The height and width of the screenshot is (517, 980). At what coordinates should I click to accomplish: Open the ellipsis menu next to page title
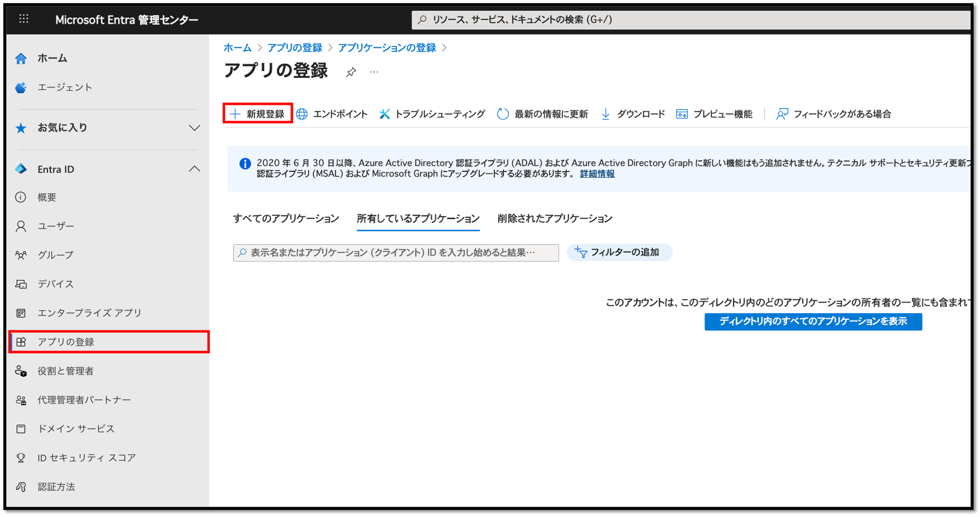coord(374,72)
